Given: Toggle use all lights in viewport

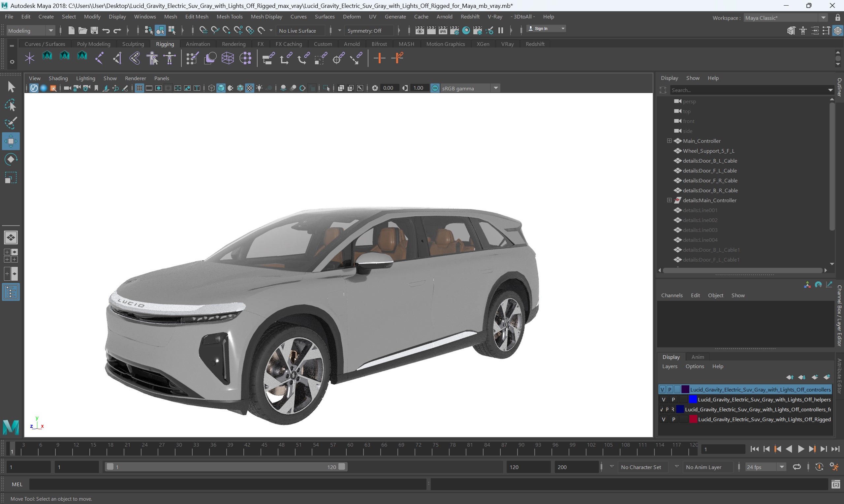Looking at the screenshot, I should pos(259,88).
